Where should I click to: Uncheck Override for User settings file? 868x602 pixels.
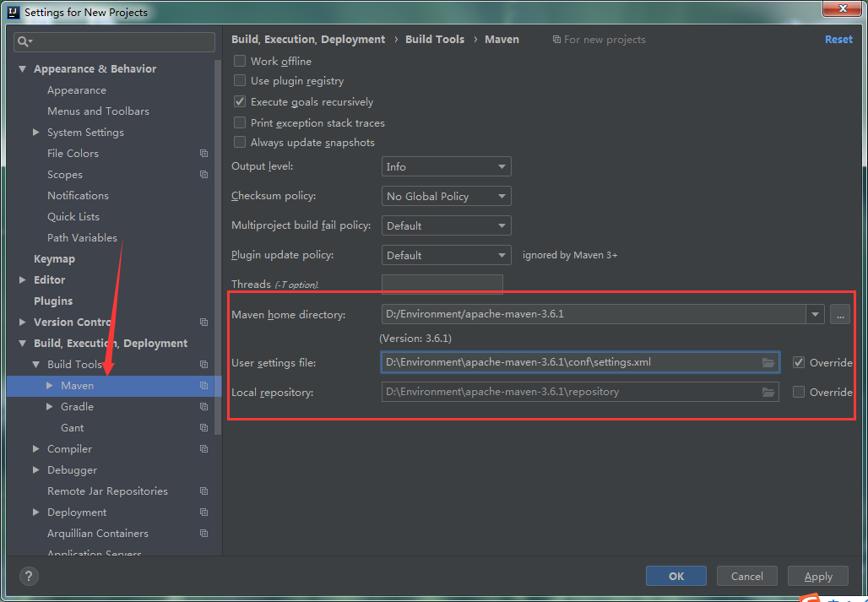[x=799, y=362]
